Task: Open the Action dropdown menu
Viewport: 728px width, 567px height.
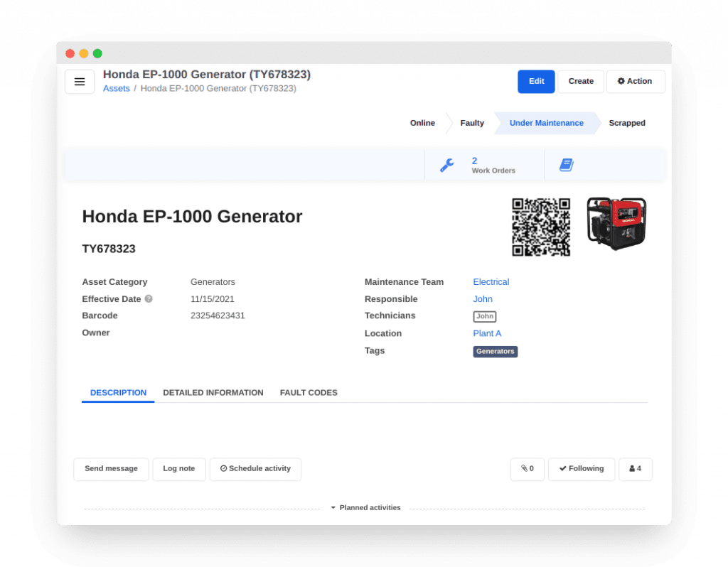Action: tap(636, 81)
